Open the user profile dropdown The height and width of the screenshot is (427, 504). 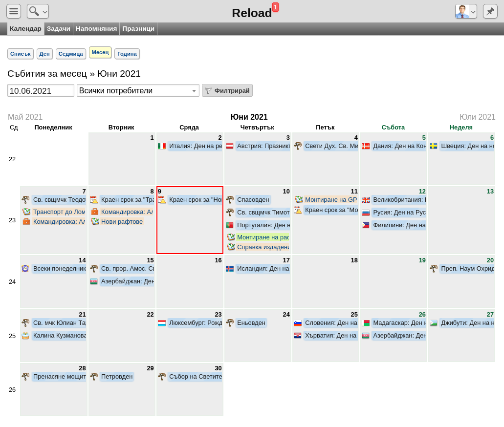click(x=466, y=11)
